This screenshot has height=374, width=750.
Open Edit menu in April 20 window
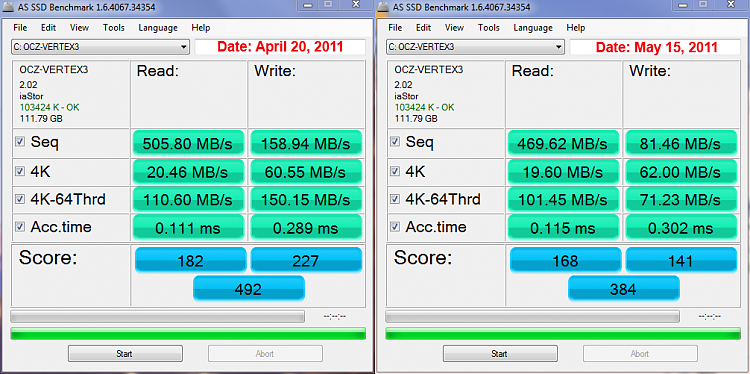48,28
